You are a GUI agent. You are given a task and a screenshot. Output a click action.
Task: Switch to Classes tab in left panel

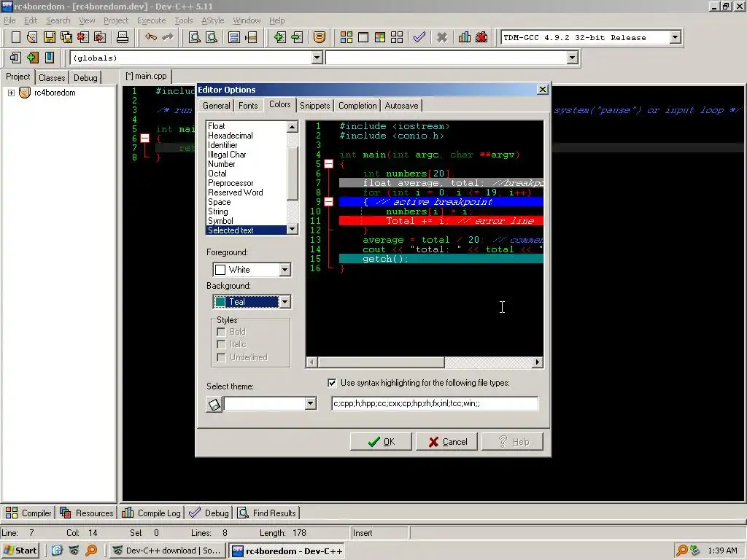pos(52,77)
